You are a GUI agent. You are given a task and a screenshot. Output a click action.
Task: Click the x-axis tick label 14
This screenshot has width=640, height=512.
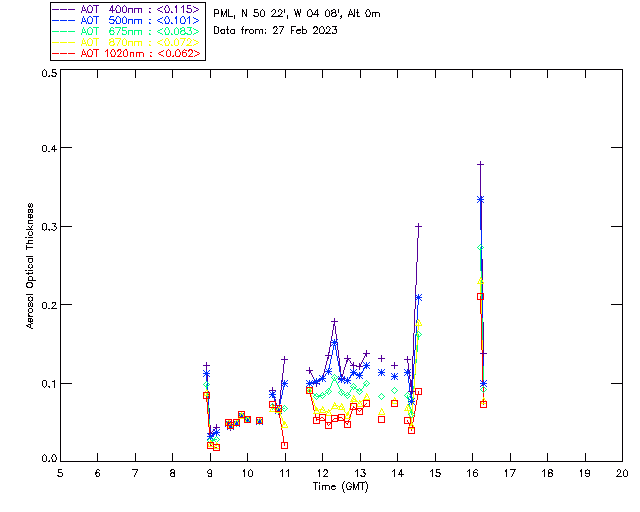[x=398, y=473]
